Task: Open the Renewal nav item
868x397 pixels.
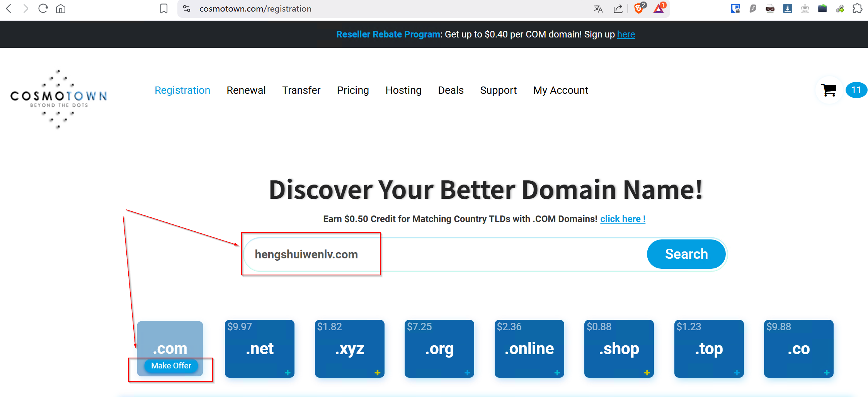Action: (x=246, y=90)
